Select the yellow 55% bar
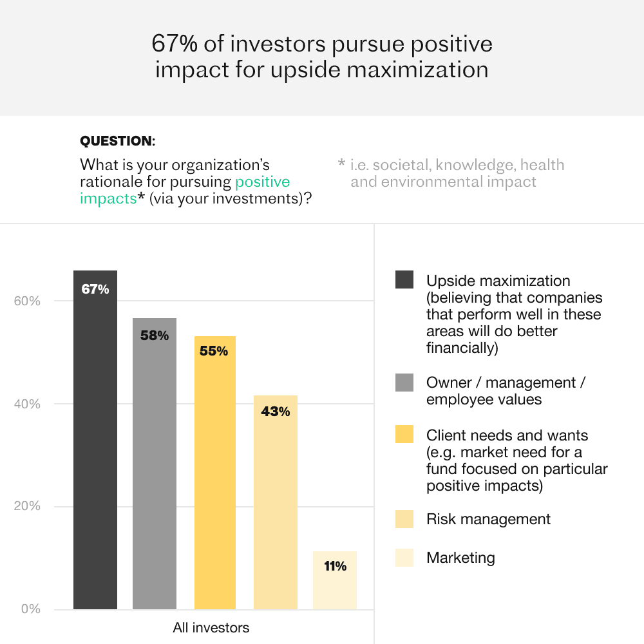 pos(215,472)
